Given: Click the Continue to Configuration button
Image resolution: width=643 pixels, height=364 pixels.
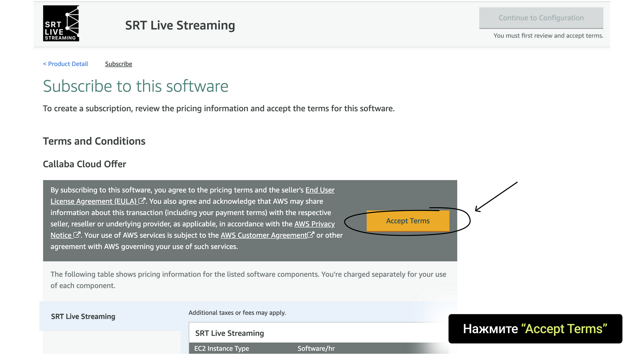Looking at the screenshot, I should coord(541,18).
